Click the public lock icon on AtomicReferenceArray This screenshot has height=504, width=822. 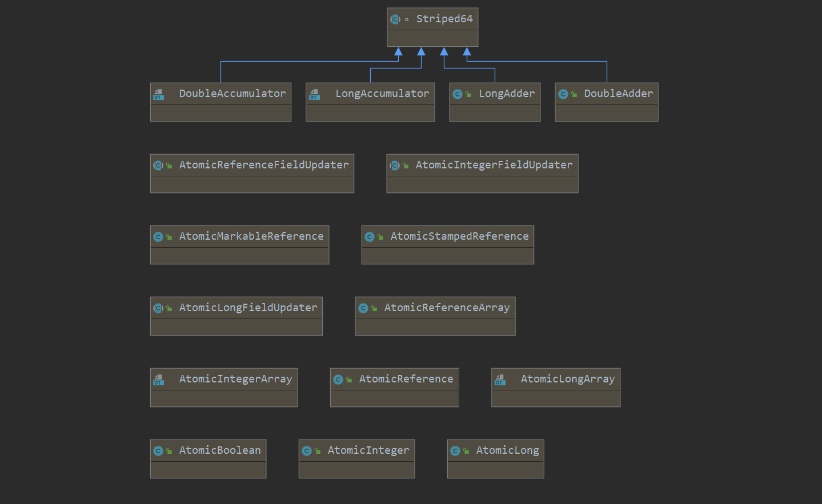374,308
